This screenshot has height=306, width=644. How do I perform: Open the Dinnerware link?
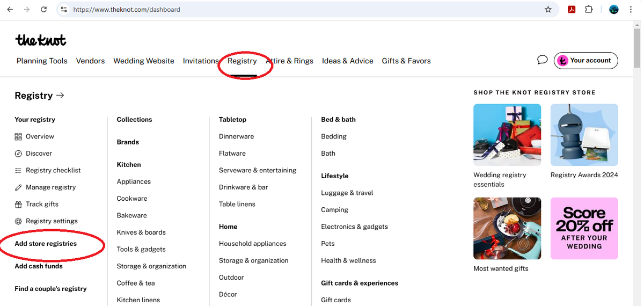236,136
